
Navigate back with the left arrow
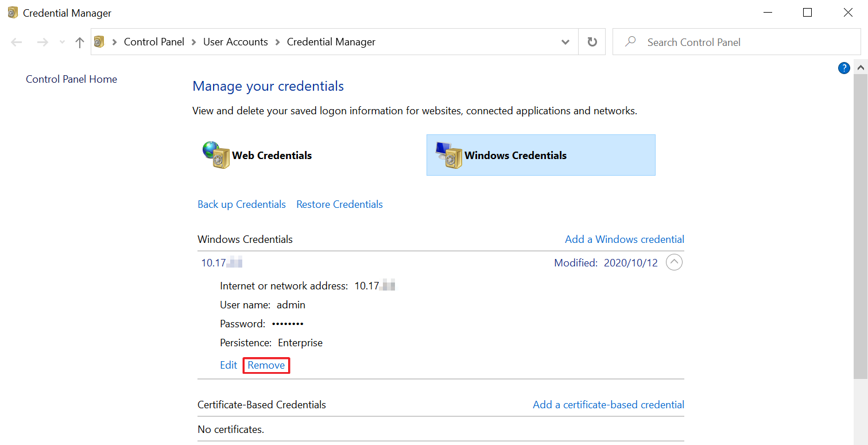point(16,41)
